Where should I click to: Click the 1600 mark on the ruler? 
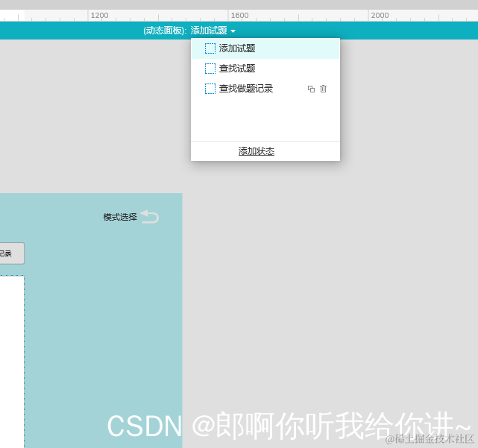[239, 15]
